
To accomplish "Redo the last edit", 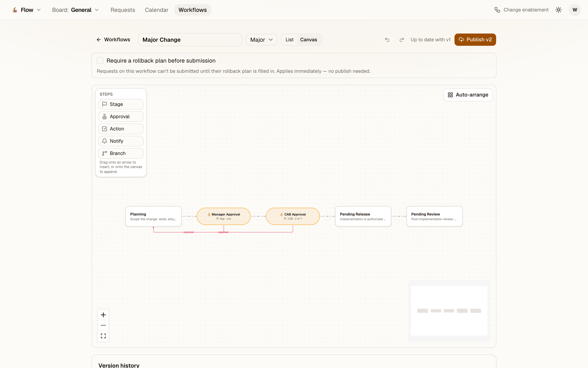I will pos(402,40).
